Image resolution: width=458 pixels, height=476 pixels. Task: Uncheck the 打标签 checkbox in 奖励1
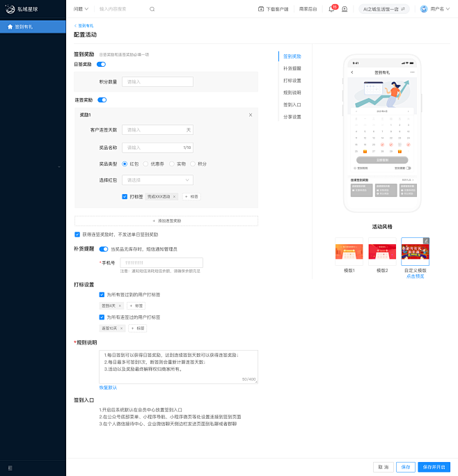click(125, 197)
